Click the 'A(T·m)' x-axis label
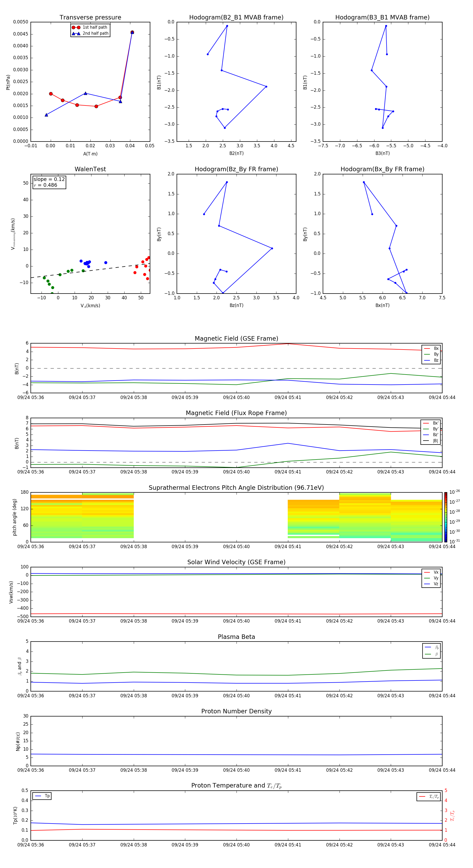Screen dimensions: 473x868 coord(90,154)
